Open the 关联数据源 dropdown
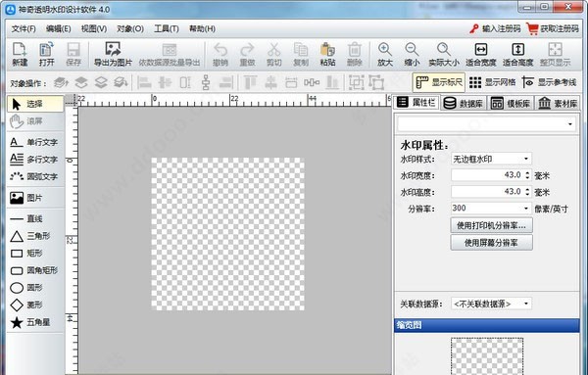 (526, 304)
